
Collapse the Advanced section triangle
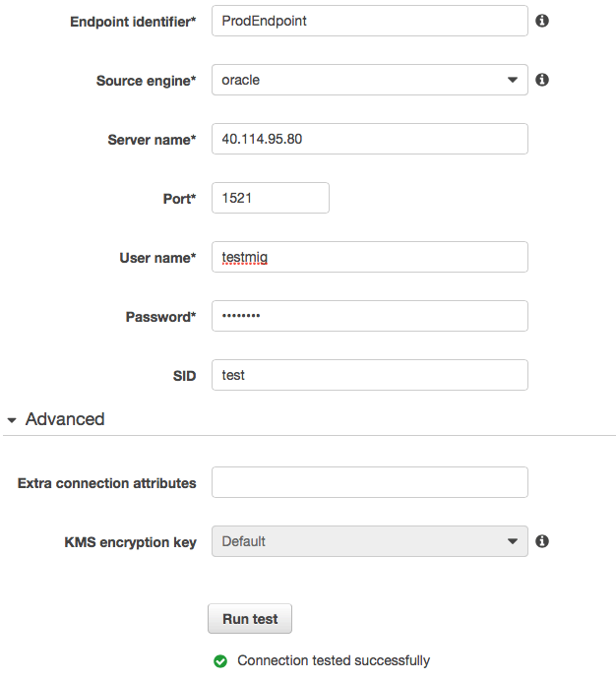coord(12,419)
